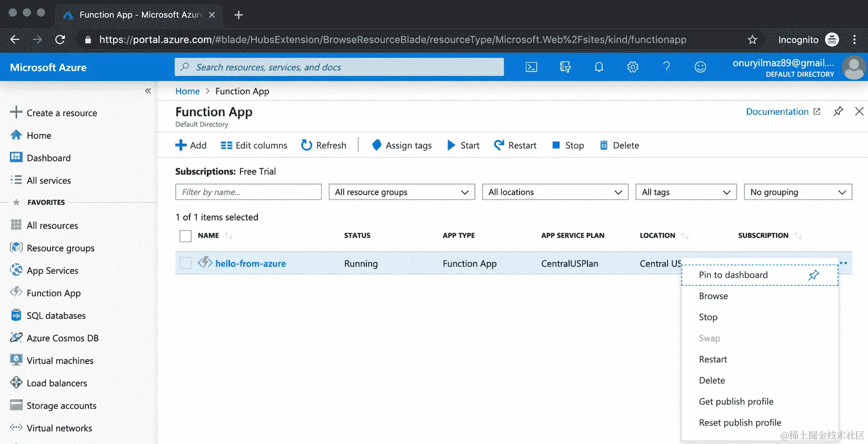Open All services in sidebar
Image resolution: width=868 pixels, height=444 pixels.
tap(41, 180)
